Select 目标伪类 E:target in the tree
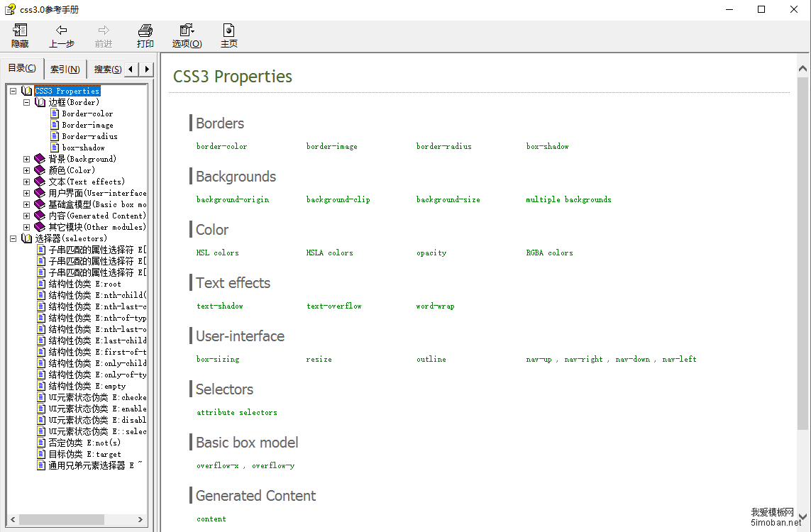The height and width of the screenshot is (532, 811). pos(84,454)
